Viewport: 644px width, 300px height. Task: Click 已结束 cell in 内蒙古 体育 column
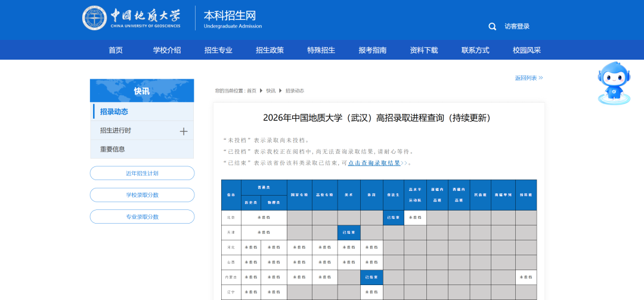(x=371, y=277)
